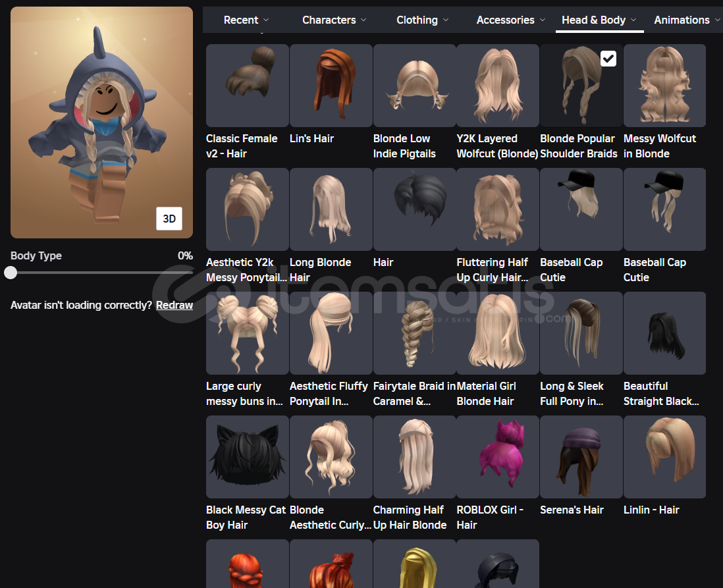Equip the pink ROBLOX Girl Hair

[498, 456]
